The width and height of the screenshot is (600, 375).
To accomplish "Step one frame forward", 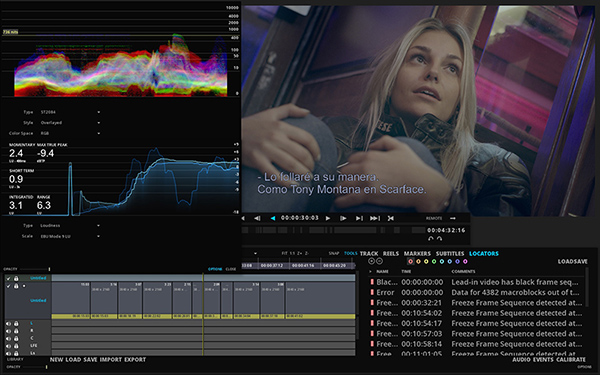I will click(x=343, y=218).
